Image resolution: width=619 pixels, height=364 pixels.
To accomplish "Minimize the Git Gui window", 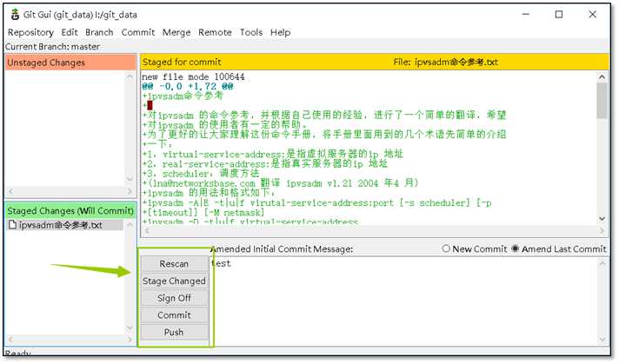I will click(526, 15).
